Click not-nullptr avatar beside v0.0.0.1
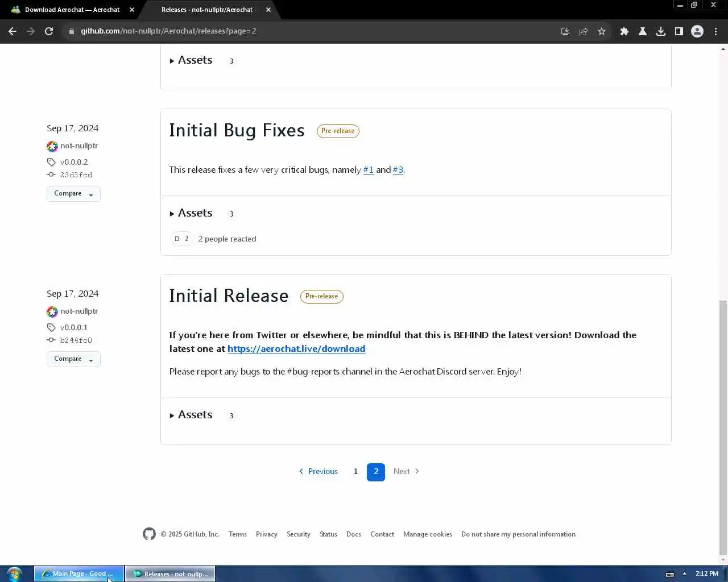 point(52,311)
